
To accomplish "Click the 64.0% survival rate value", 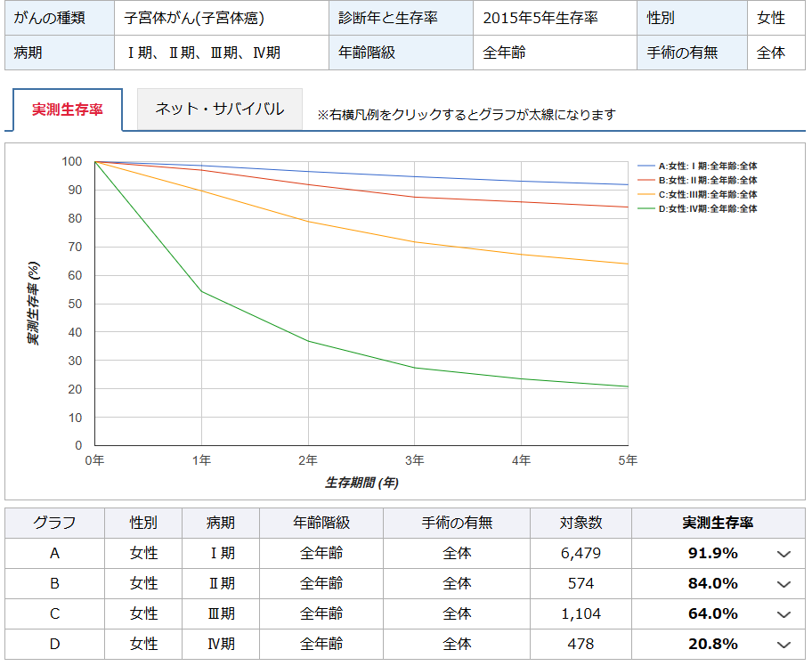I will coord(714,613).
